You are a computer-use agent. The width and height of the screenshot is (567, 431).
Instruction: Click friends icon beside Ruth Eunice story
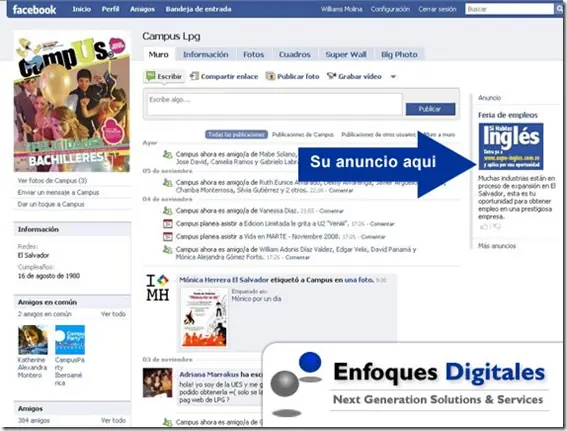click(x=167, y=182)
